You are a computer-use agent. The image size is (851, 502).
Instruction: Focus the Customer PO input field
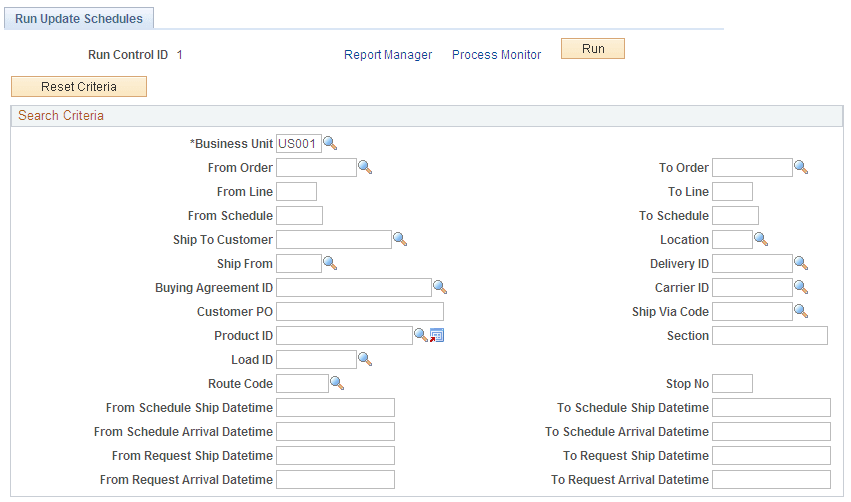(360, 312)
